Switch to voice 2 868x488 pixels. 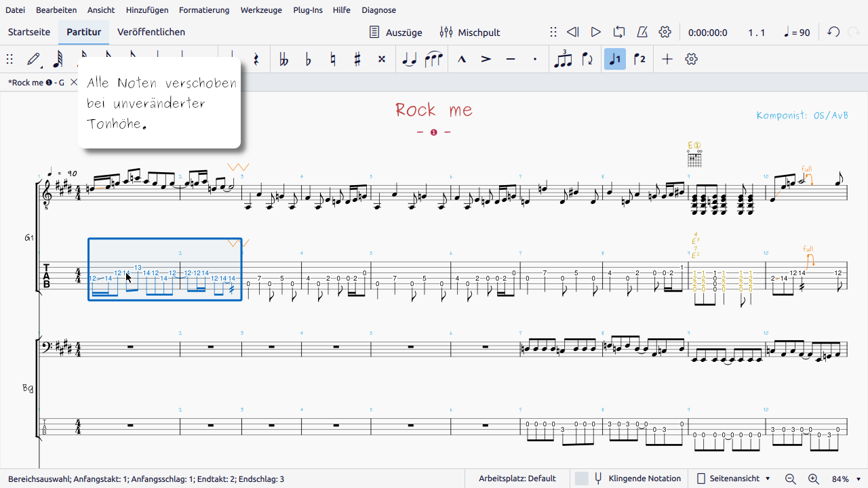[639, 59]
